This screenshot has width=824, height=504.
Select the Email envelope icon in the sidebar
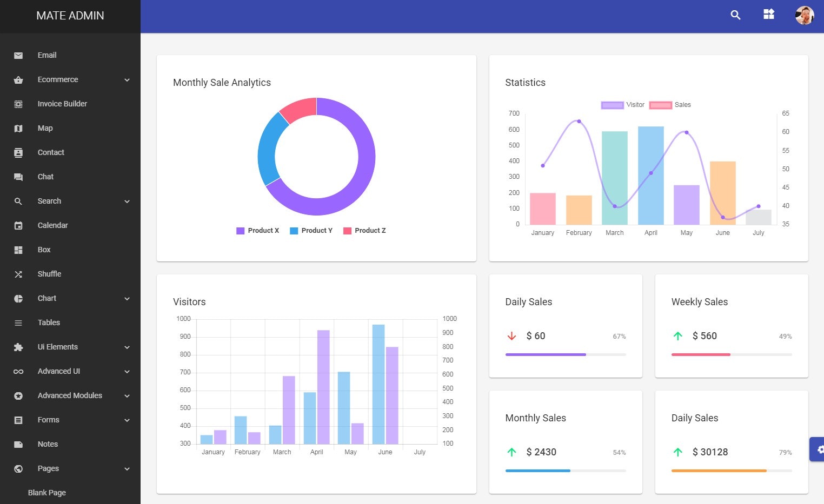pyautogui.click(x=18, y=55)
